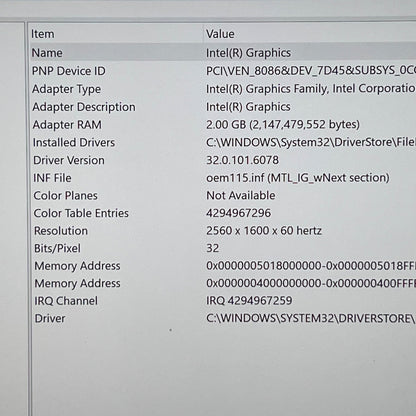Viewport: 416px width, 416px height.
Task: Click the 2560 x 1600 x 60 hertz value
Action: (264, 231)
